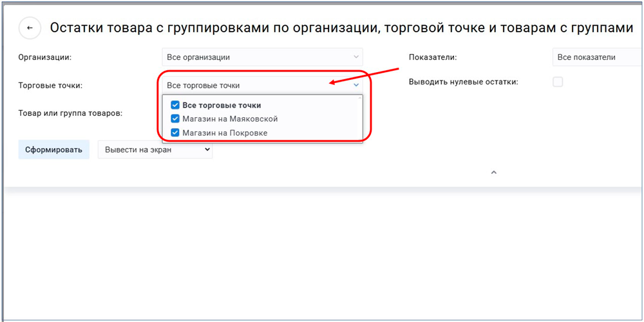Image resolution: width=644 pixels, height=322 pixels.
Task: Open the Вывести на экран output selector
Action: click(x=155, y=149)
